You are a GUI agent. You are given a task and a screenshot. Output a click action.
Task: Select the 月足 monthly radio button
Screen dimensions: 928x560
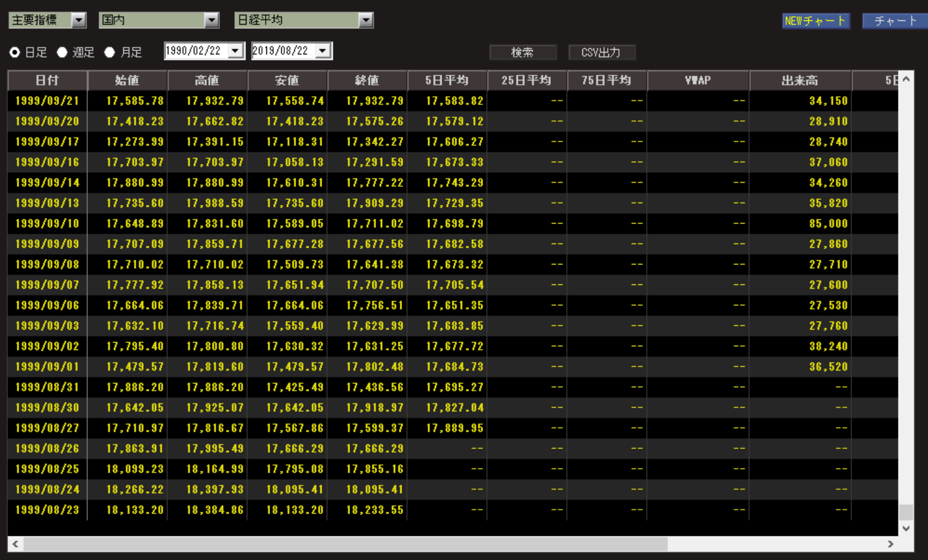[110, 52]
